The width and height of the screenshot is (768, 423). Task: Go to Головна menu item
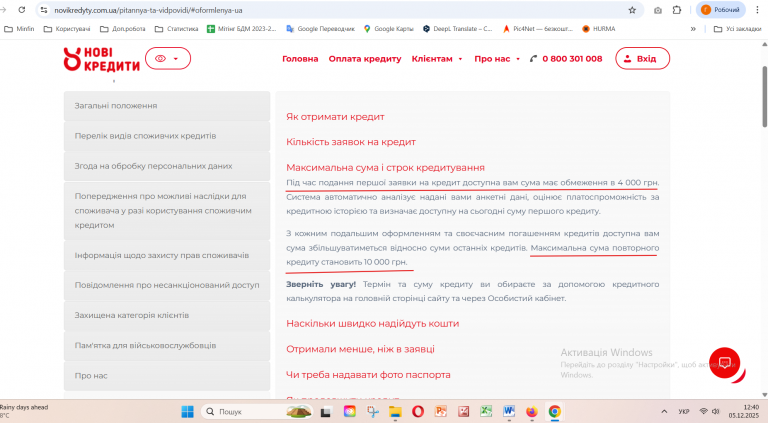point(300,59)
